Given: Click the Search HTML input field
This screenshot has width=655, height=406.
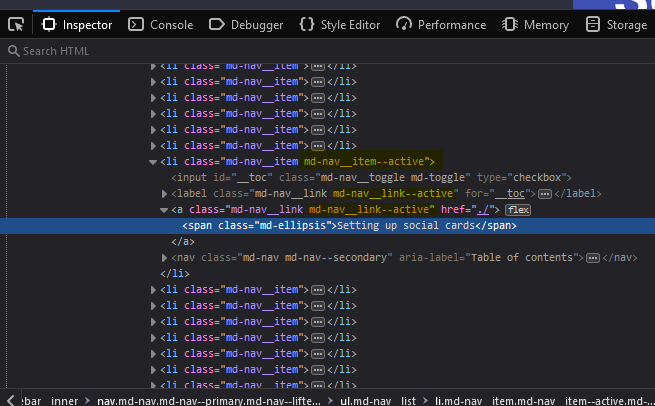Looking at the screenshot, I should (x=328, y=51).
